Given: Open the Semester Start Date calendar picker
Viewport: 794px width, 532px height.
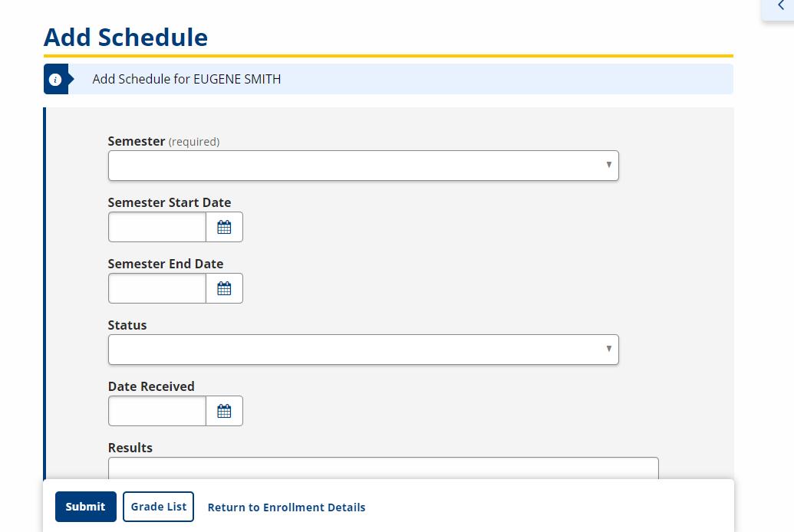Looking at the screenshot, I should coord(224,227).
